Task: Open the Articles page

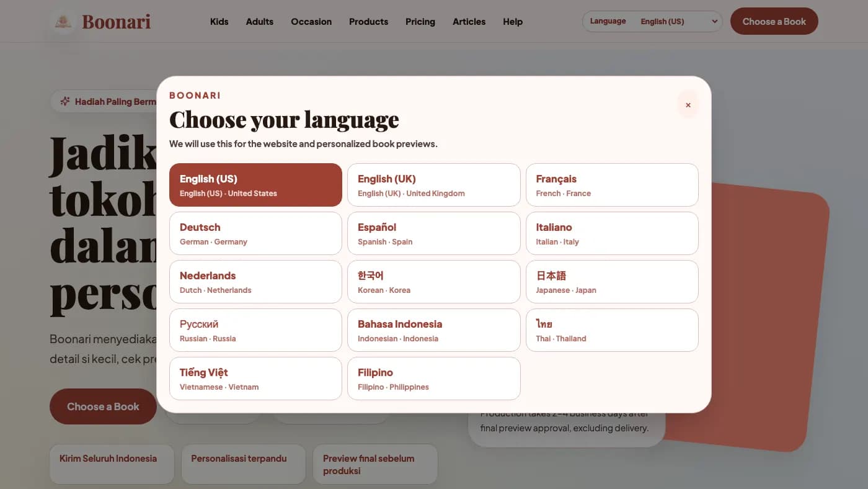Action: [x=469, y=22]
